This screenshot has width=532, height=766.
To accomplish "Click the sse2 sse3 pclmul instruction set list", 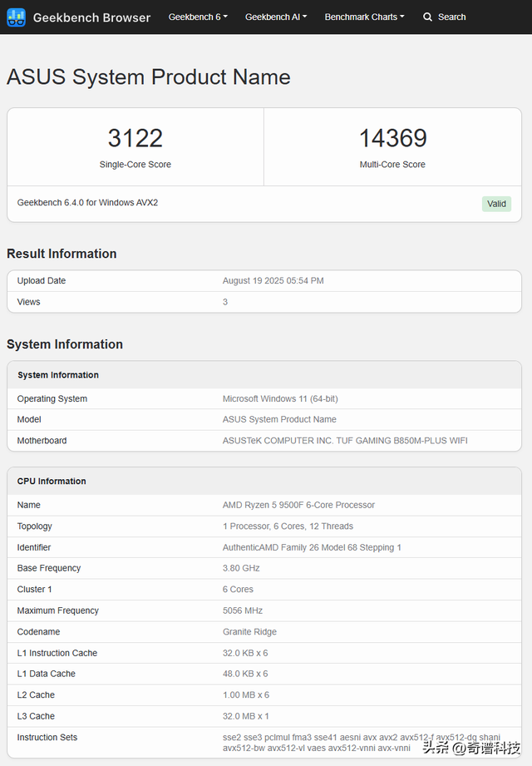I will (362, 743).
